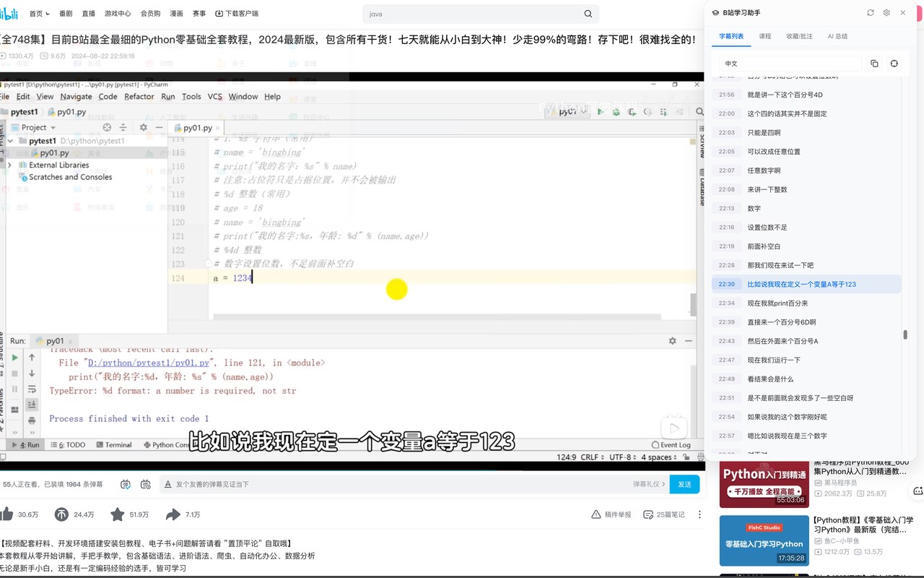924x578 pixels.
Task: Open the three-dot more options menu
Action: pyautogui.click(x=699, y=514)
